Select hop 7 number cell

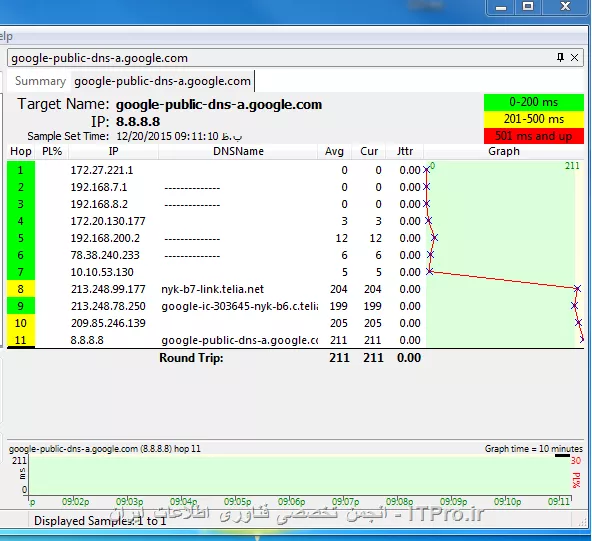tap(21, 272)
